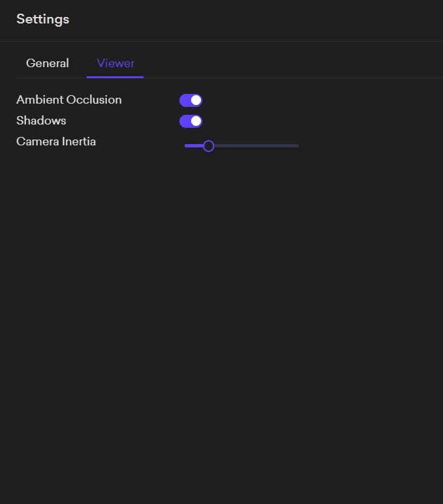Switch to the General tab
Screen dimensions: 443x504
48,63
